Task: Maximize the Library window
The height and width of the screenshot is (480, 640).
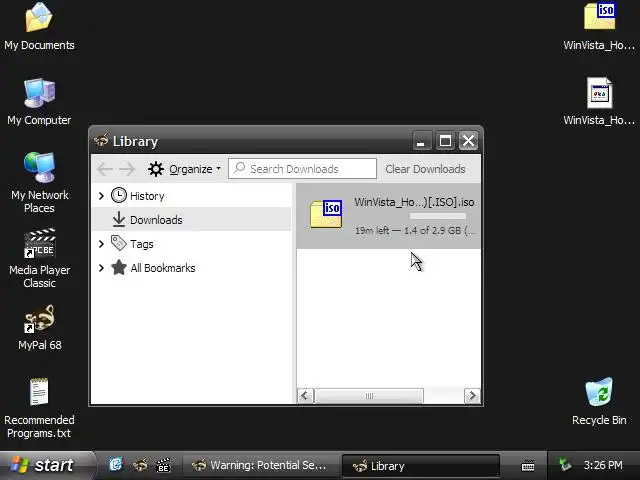Action: (445, 141)
